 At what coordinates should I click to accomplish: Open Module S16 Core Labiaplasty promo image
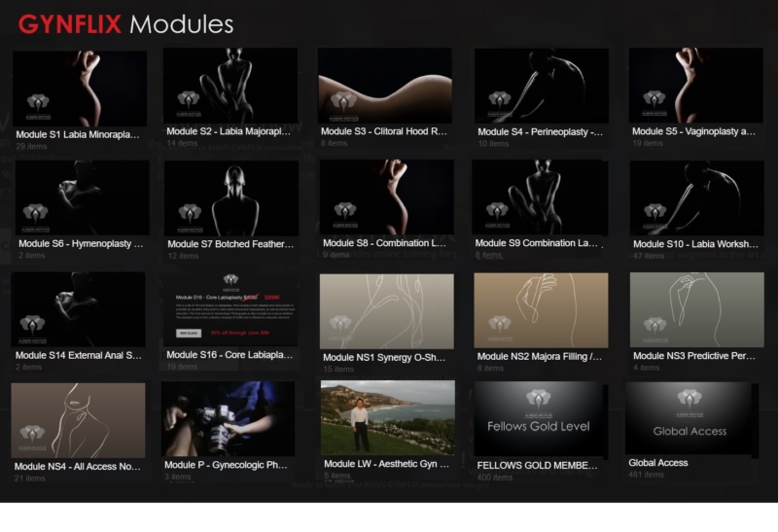tap(230, 309)
